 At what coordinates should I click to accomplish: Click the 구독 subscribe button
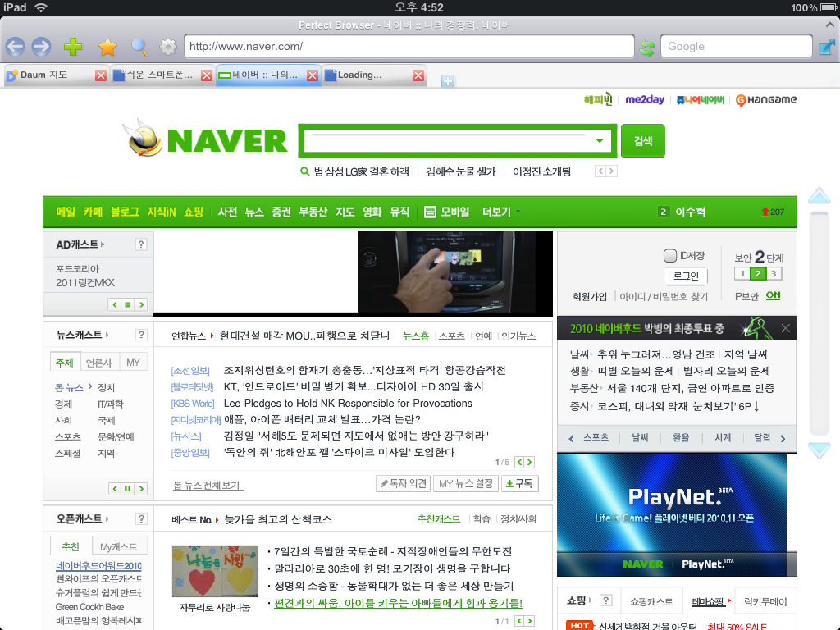519,484
